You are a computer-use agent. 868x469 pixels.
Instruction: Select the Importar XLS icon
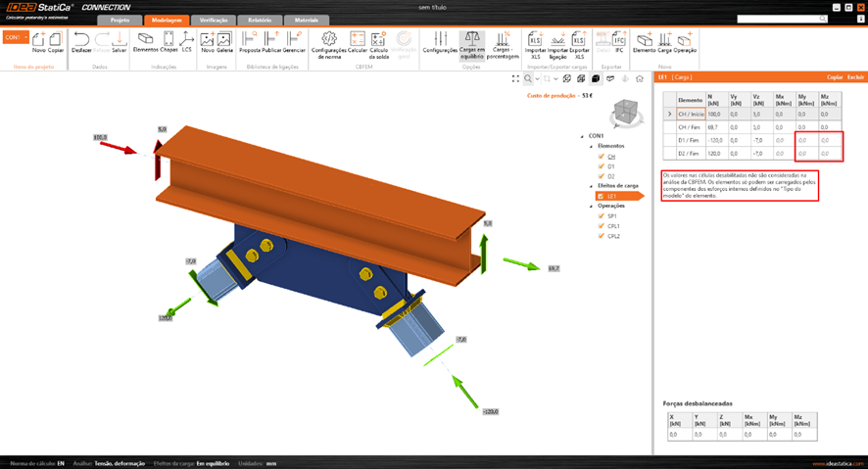pyautogui.click(x=535, y=42)
